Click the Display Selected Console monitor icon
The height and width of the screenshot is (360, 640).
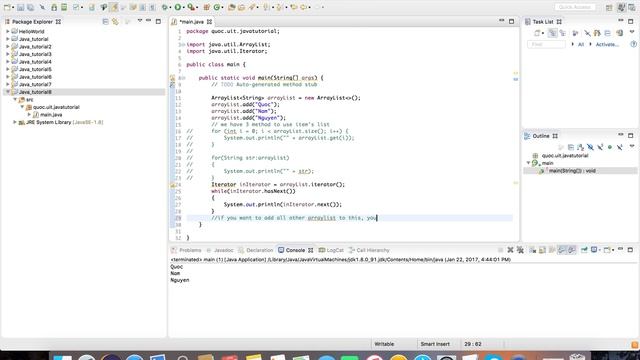594,250
